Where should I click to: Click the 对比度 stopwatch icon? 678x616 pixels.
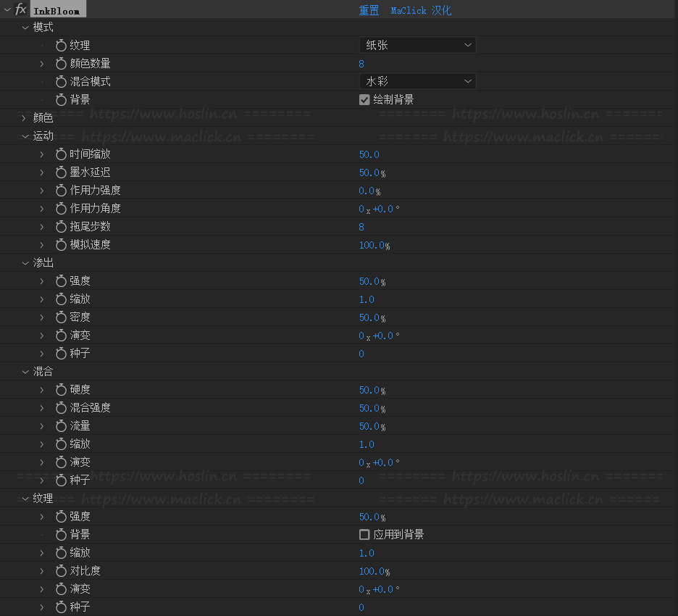click(61, 571)
